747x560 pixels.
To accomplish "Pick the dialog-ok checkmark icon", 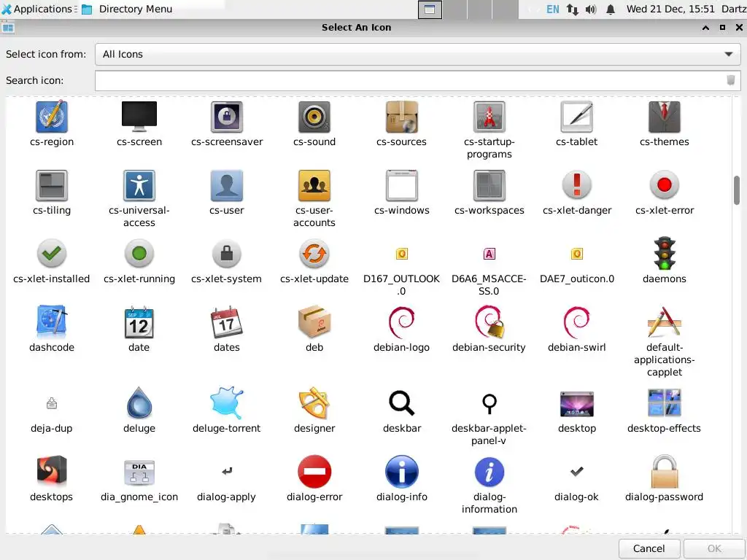I will 577,472.
